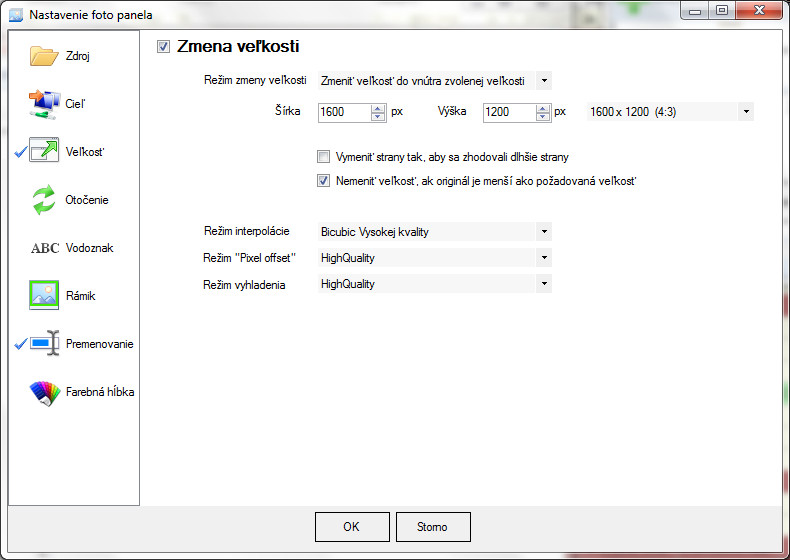This screenshot has width=790, height=560.
Task: Open Režim vyhladenia dropdown
Action: point(544,284)
